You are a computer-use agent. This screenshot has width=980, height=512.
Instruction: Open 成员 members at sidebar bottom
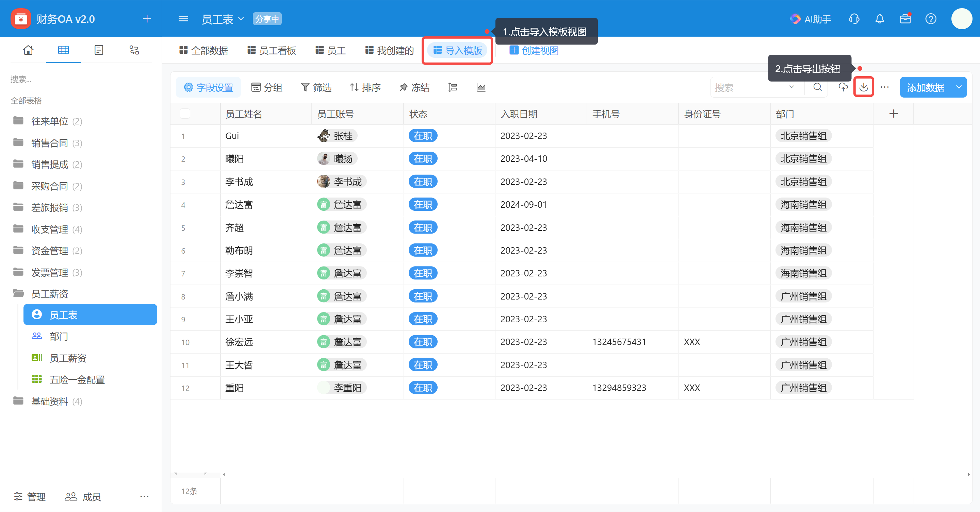click(x=83, y=496)
